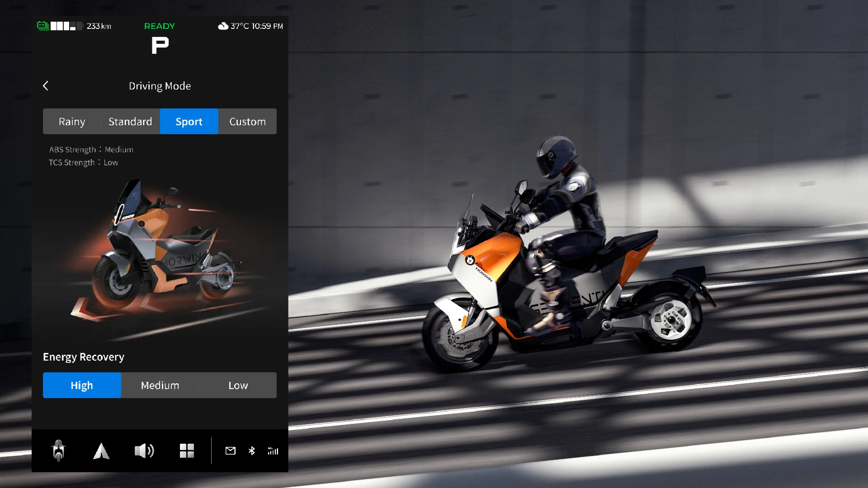Screen dimensions: 868x488
Task: Switch to Rainy driving mode
Action: pyautogui.click(x=72, y=122)
